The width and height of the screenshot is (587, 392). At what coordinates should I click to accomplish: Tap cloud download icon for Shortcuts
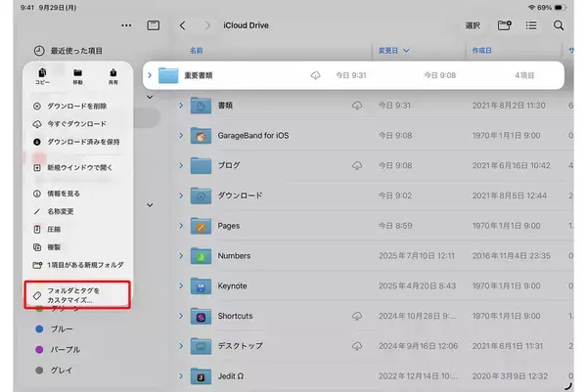point(357,316)
